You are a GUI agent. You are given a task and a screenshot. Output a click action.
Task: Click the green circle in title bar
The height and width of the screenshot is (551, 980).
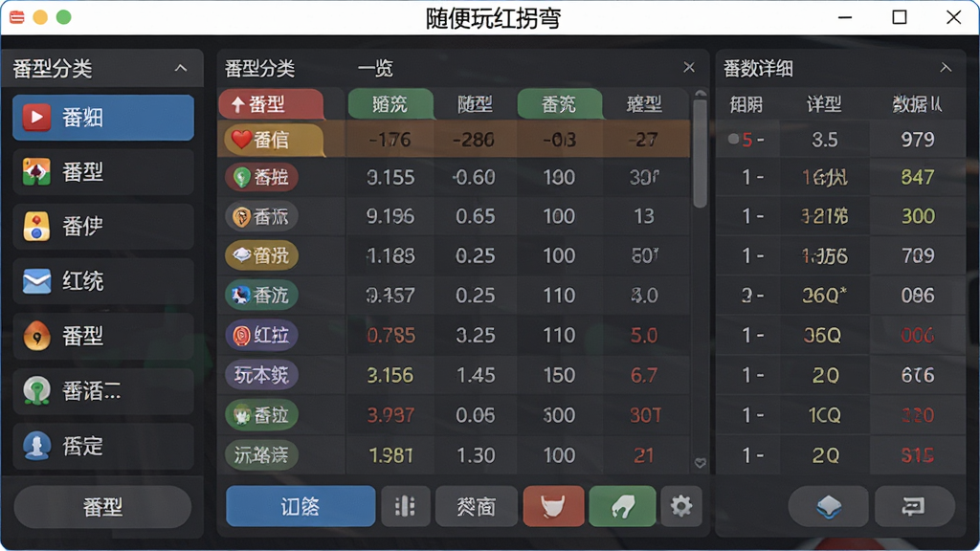pos(64,17)
